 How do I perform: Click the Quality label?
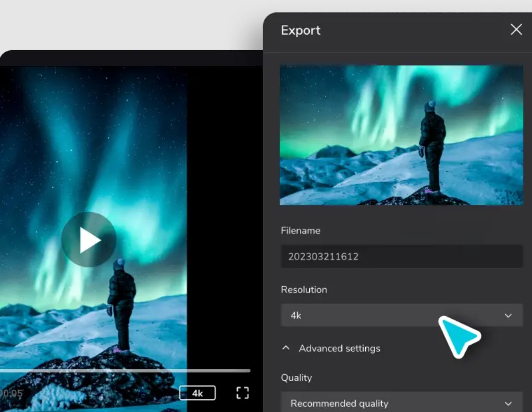tap(296, 378)
